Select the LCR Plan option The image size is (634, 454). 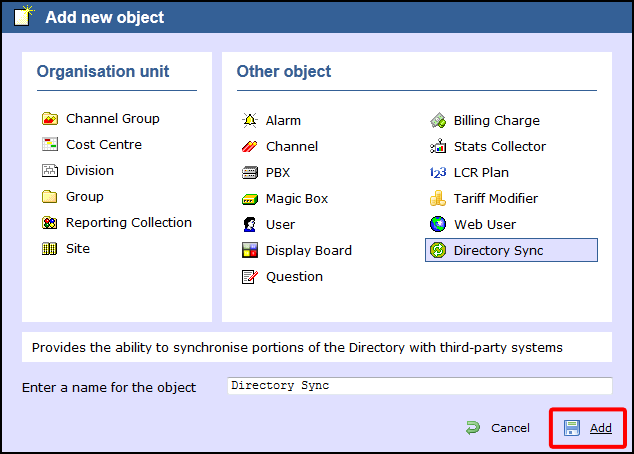click(481, 173)
